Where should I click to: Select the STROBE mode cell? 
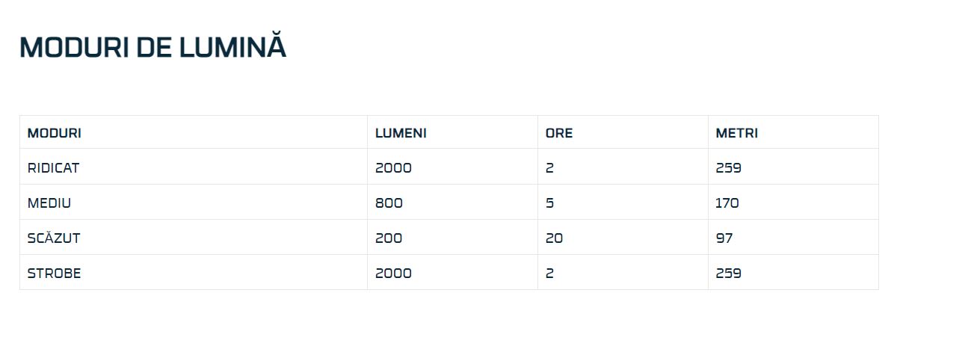pos(54,274)
